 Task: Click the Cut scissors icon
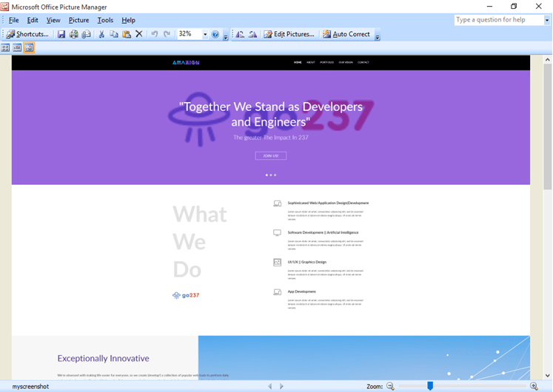(x=101, y=34)
